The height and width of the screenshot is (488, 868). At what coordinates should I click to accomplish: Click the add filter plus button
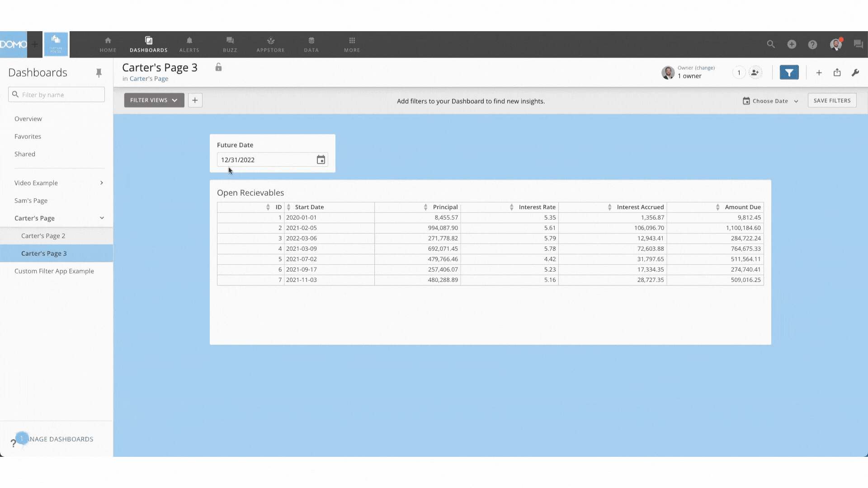pyautogui.click(x=195, y=100)
